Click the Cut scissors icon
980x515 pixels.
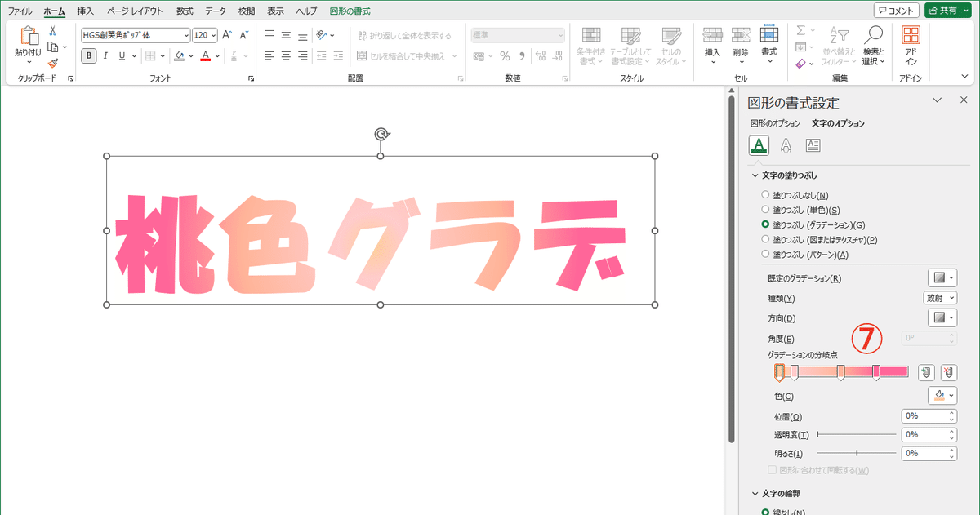point(53,30)
